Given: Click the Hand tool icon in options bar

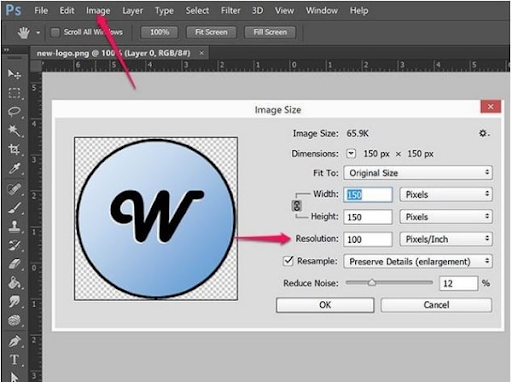Looking at the screenshot, I should coord(24,32).
